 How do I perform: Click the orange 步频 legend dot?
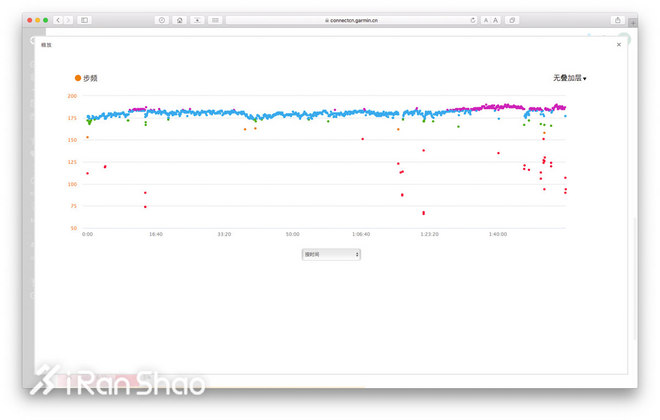(78, 78)
